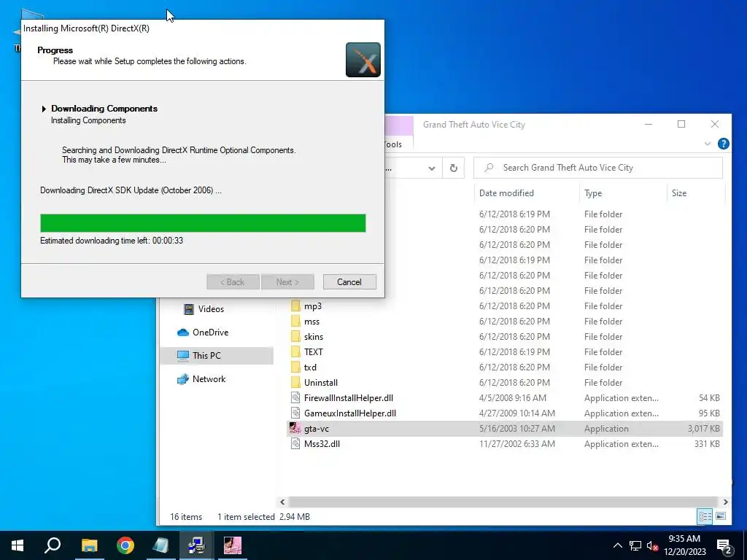Image resolution: width=747 pixels, height=560 pixels.
Task: Open the address bar history dropdown
Action: click(432, 168)
